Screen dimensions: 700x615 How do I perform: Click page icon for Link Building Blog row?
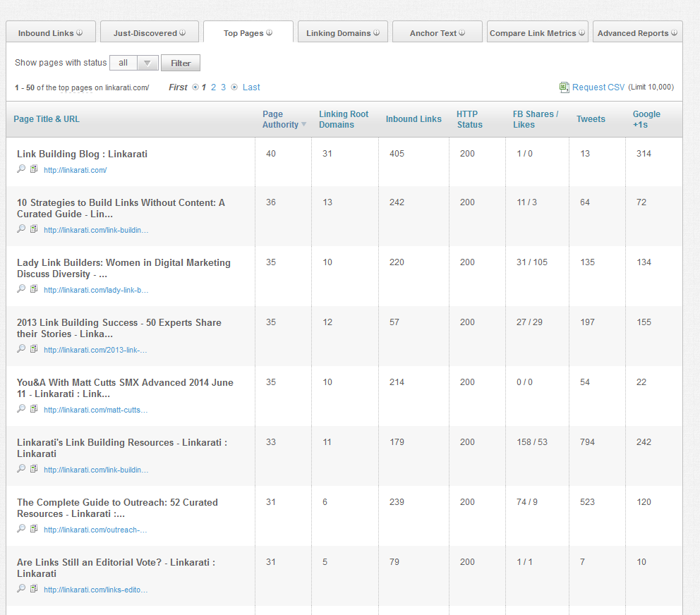click(x=34, y=169)
